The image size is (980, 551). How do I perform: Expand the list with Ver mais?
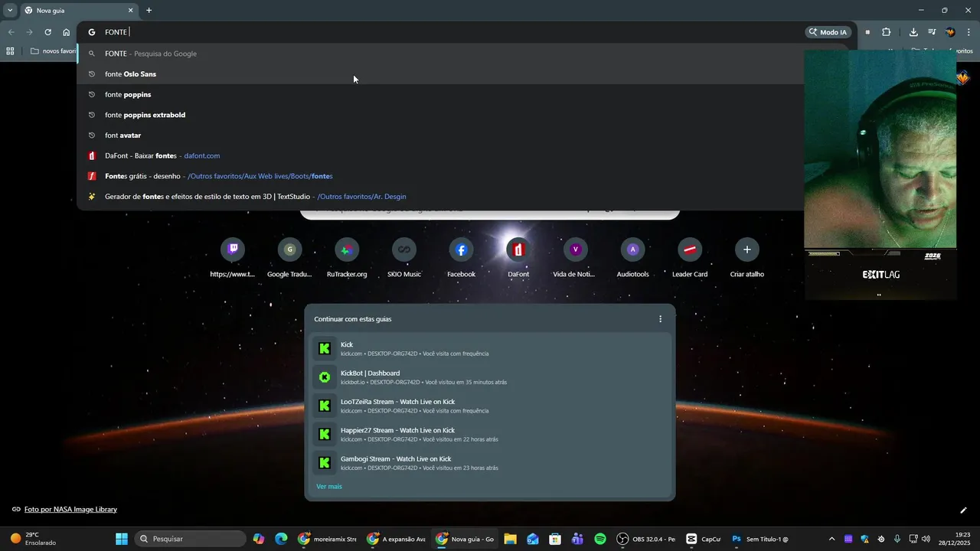coord(329,487)
